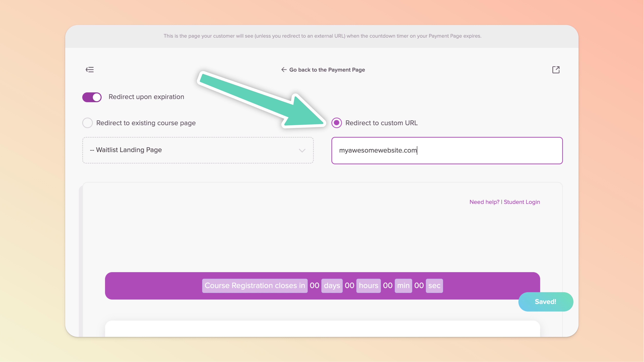Collapse the sidebar menu icon

(x=90, y=70)
